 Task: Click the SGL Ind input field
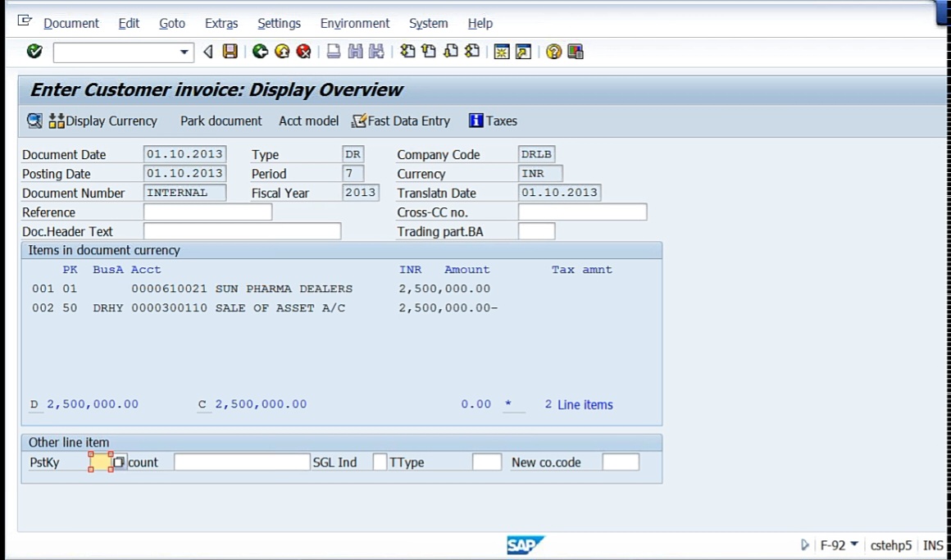pos(380,462)
